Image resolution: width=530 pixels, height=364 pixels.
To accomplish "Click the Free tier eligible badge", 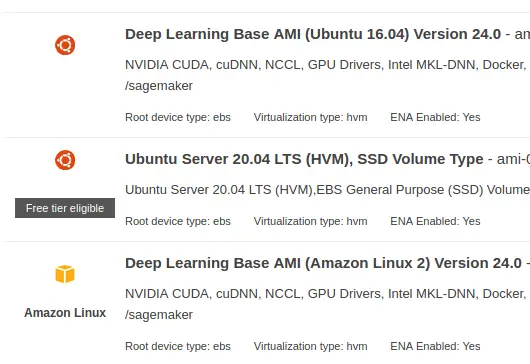I will (x=65, y=208).
